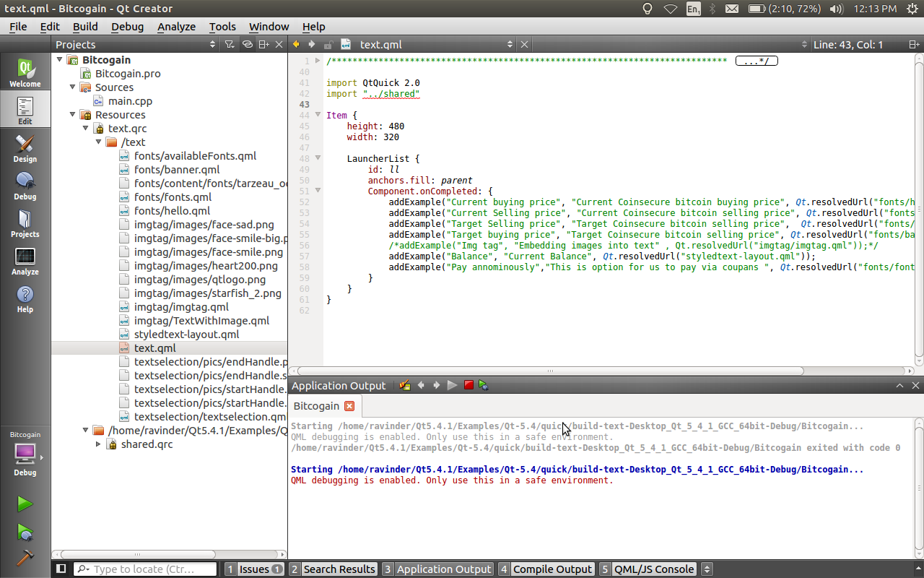This screenshot has height=578, width=924.
Task: Show the Issues output pane
Action: pyautogui.click(x=254, y=569)
